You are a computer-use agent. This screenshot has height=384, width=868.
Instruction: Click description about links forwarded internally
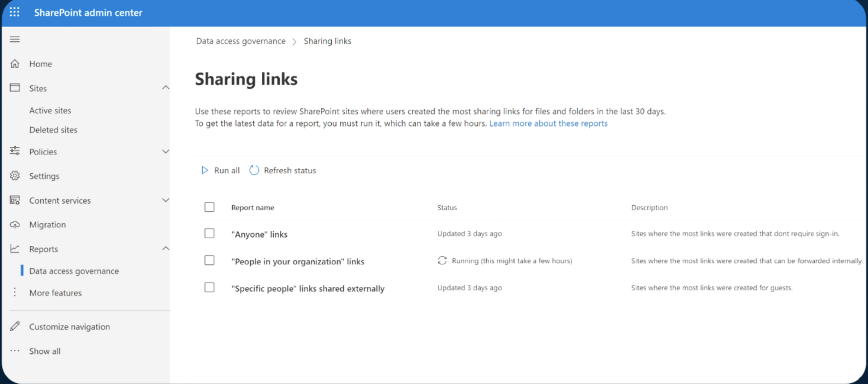tap(747, 261)
